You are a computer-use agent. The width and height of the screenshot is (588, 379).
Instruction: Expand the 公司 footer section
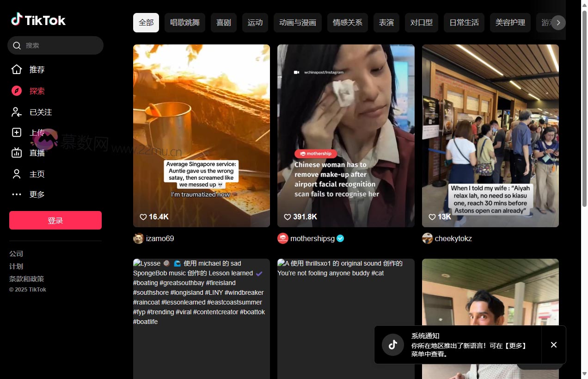[16, 254]
